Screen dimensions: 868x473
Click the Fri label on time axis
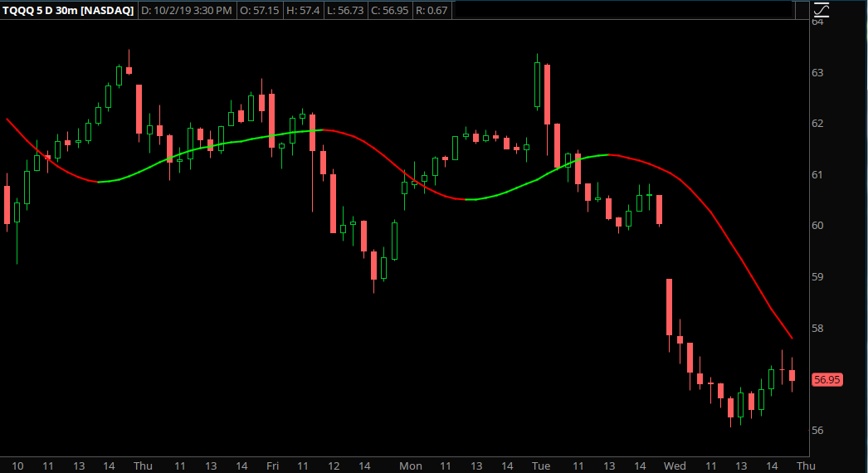click(x=272, y=466)
